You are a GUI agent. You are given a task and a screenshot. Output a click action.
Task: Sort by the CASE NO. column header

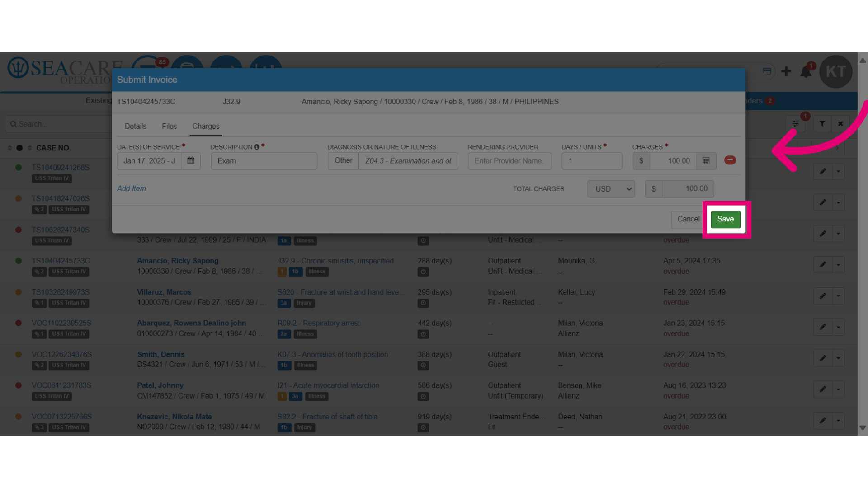53,148
